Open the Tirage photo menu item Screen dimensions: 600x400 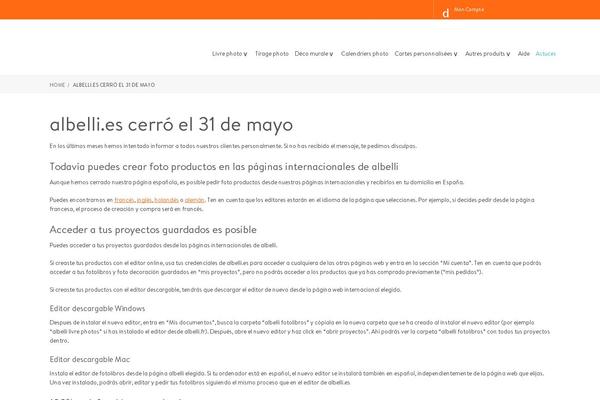[272, 54]
